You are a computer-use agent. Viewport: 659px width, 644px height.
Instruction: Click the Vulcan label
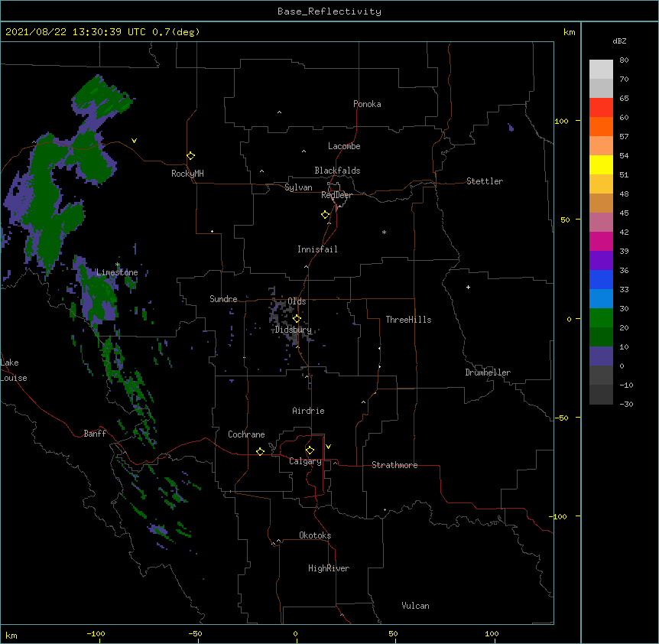pos(415,606)
